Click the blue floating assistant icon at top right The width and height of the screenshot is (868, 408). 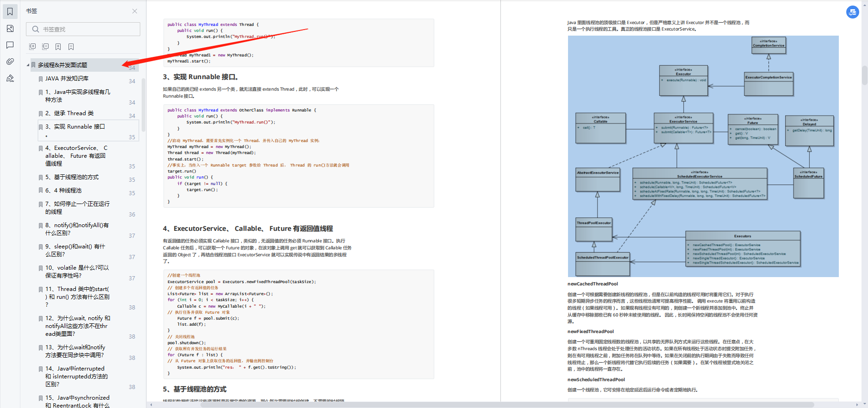pyautogui.click(x=852, y=12)
